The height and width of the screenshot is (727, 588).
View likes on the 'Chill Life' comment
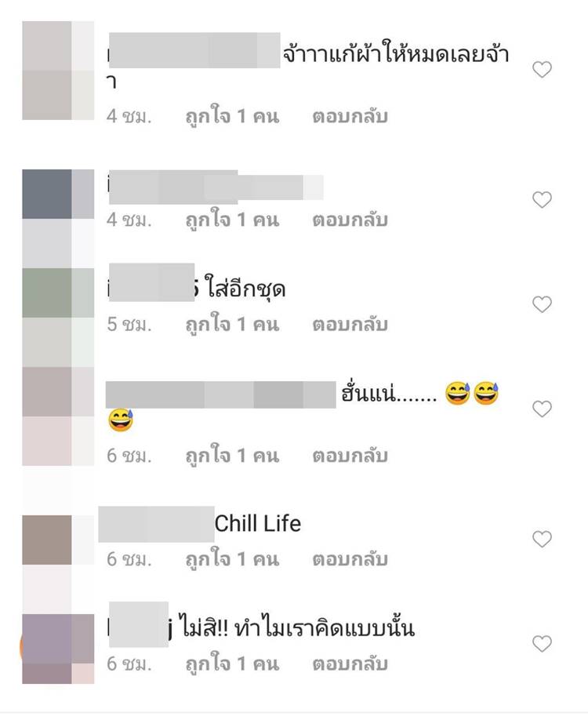click(x=232, y=558)
